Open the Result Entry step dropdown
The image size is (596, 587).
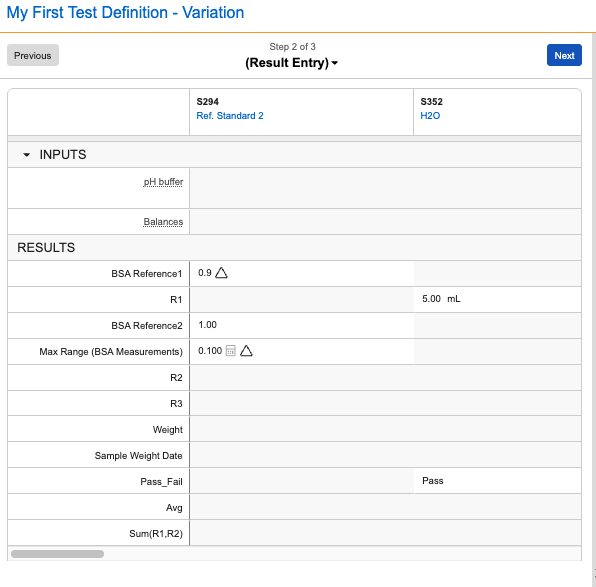pyautogui.click(x=292, y=63)
